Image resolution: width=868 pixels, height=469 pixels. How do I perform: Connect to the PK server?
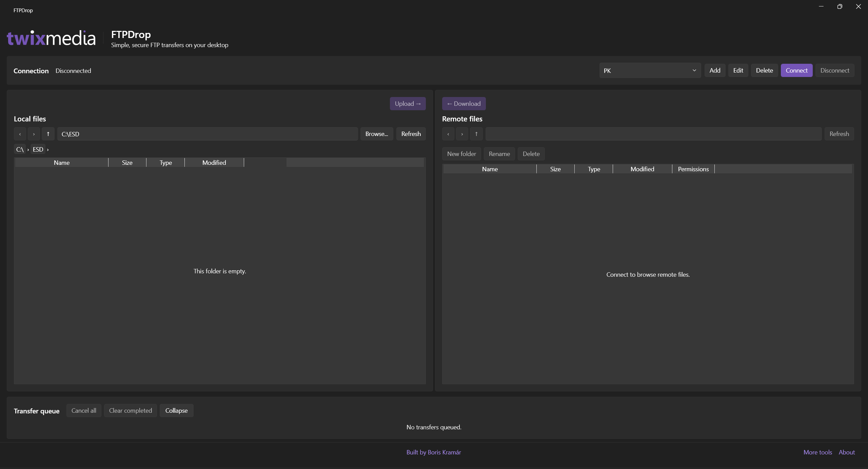click(x=796, y=71)
